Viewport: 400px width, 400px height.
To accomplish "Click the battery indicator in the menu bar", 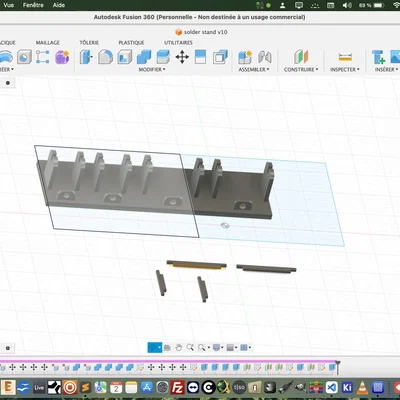I will tap(379, 5).
